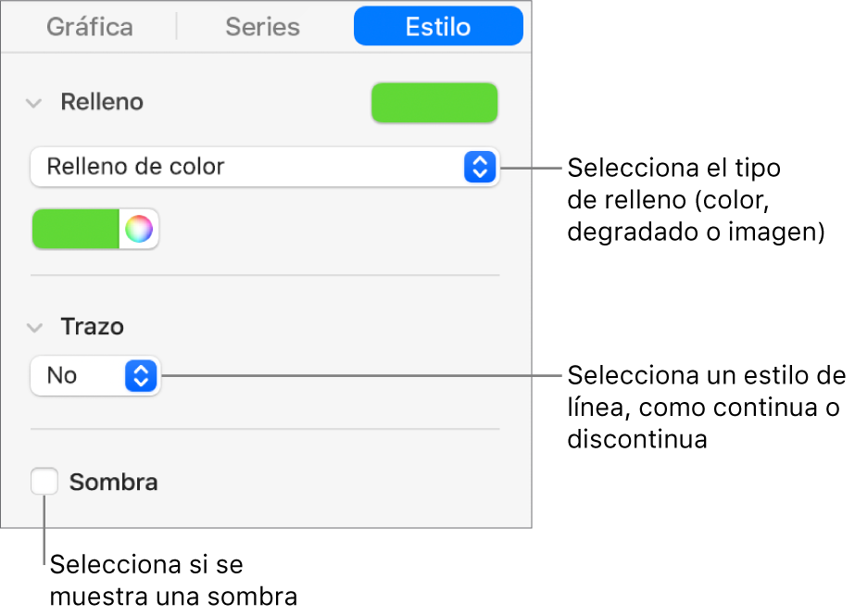Viewport: 855px width, 616px height.
Task: Open the 'Relleno de color' dropdown text
Action: click(136, 168)
